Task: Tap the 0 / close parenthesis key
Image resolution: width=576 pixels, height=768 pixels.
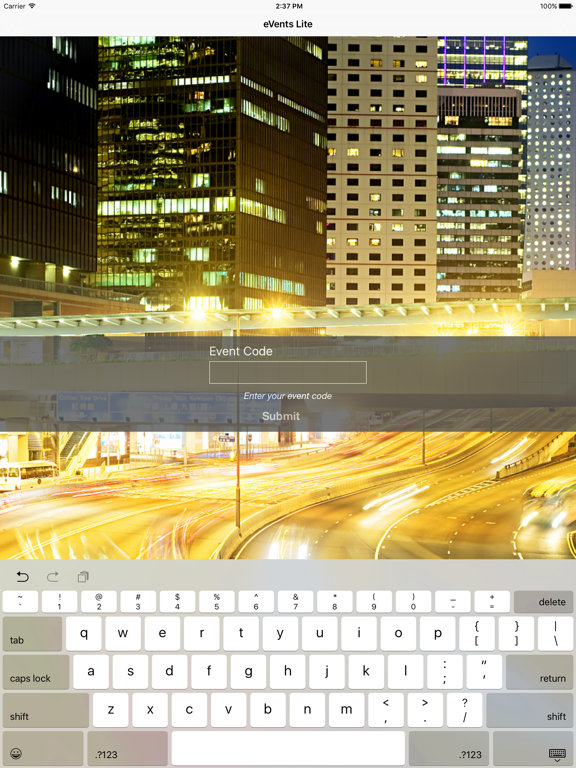Action: coord(413,601)
